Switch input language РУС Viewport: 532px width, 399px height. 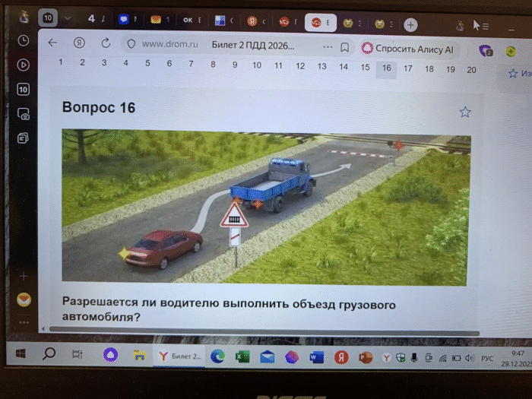pos(487,358)
